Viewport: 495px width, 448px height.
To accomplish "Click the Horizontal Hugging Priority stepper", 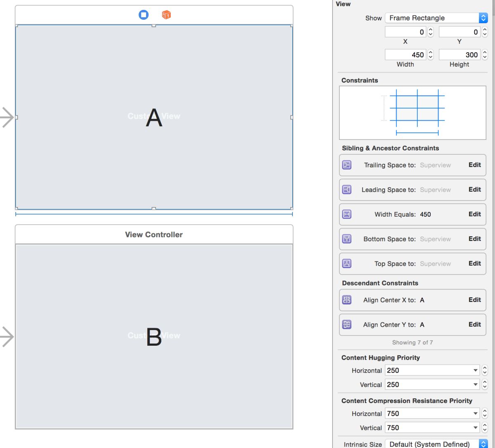I will (x=485, y=370).
